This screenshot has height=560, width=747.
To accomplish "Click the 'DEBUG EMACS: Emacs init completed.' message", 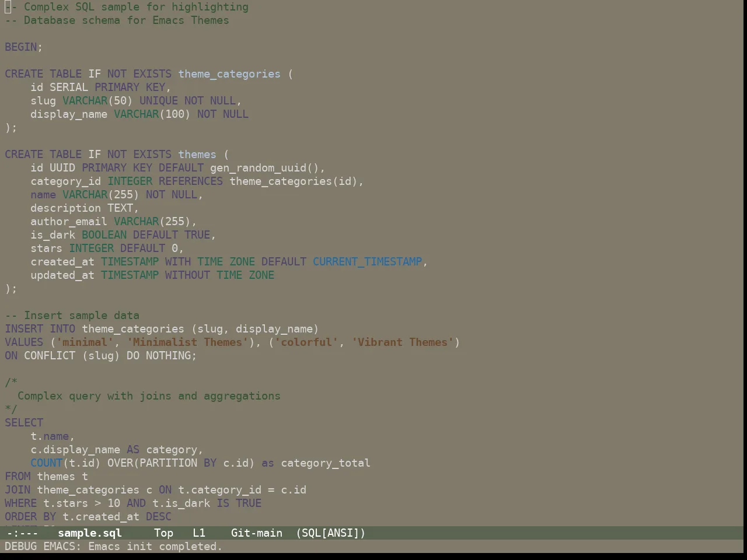I will [114, 547].
